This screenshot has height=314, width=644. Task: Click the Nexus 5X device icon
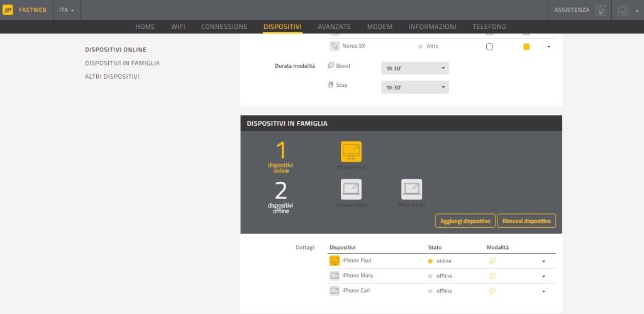click(x=335, y=47)
